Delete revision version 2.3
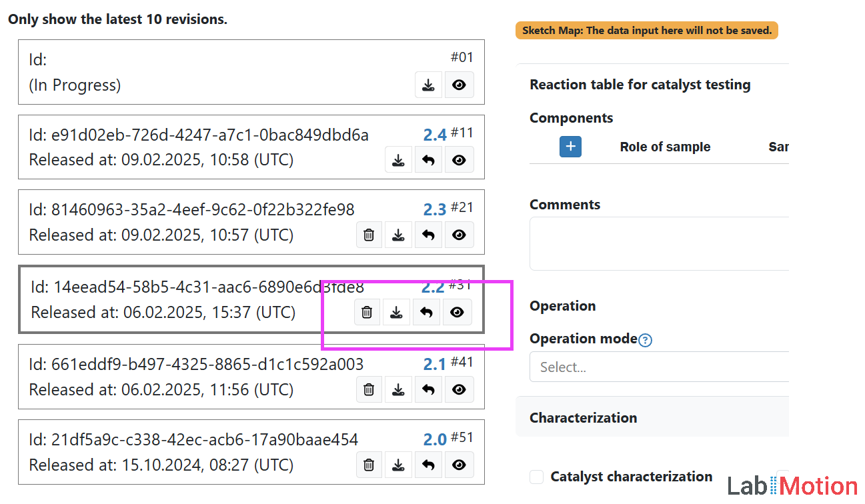This screenshot has height=504, width=865. click(369, 235)
